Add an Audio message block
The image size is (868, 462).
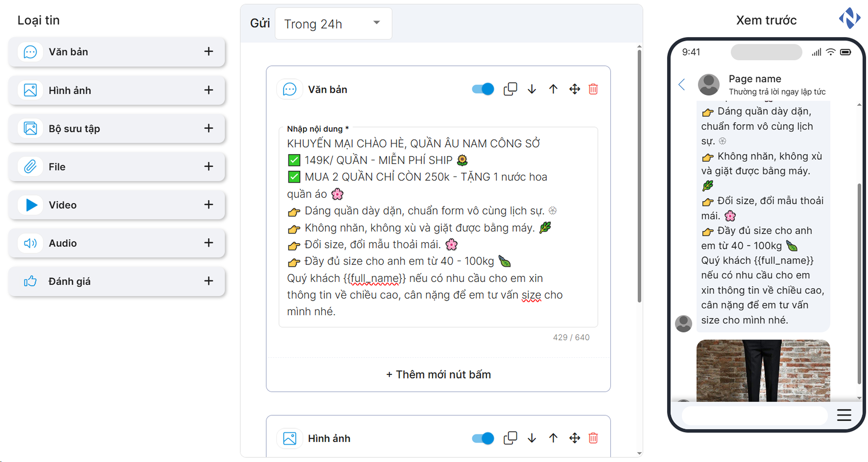coord(209,243)
